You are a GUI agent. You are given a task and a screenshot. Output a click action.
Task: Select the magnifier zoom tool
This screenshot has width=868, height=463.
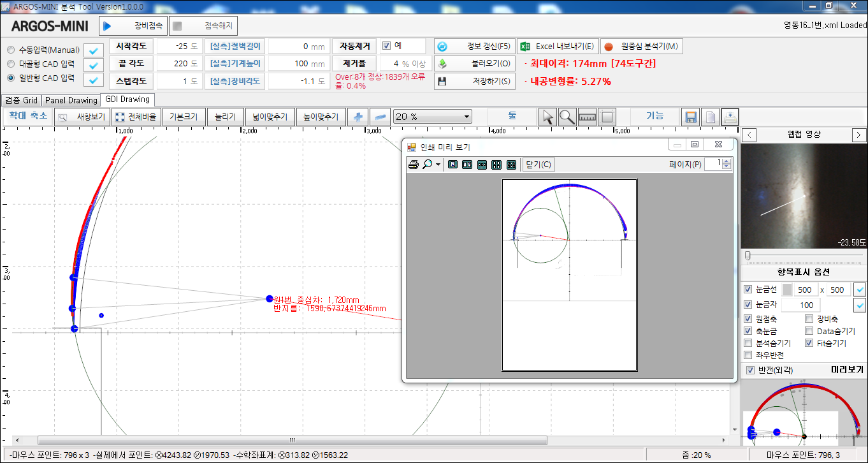coord(567,117)
